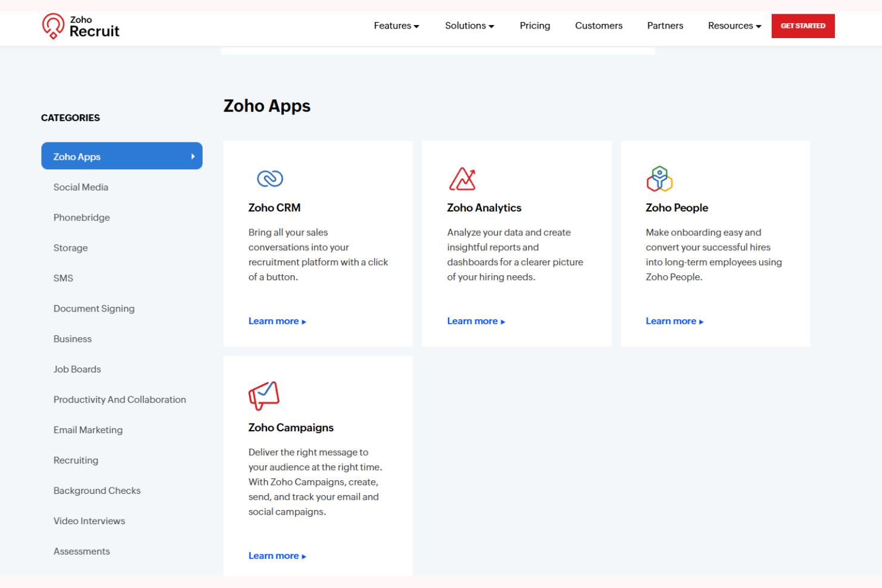Click the Zoho CRM app icon
Screen dimensions: 882x588
point(270,178)
